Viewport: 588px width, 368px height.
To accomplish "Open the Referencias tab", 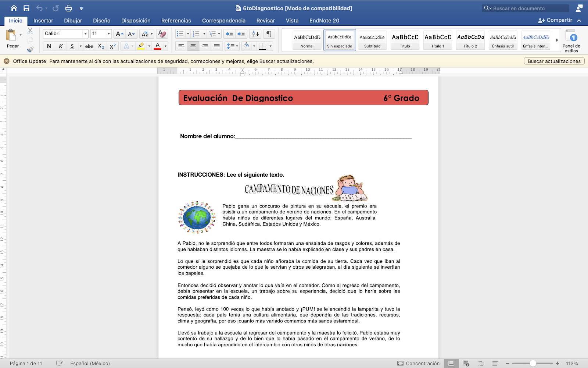I will (x=176, y=21).
